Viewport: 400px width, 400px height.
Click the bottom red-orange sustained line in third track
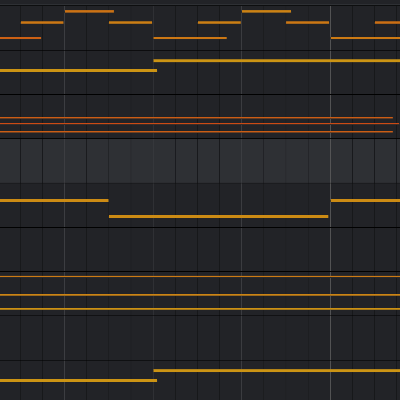(x=196, y=132)
